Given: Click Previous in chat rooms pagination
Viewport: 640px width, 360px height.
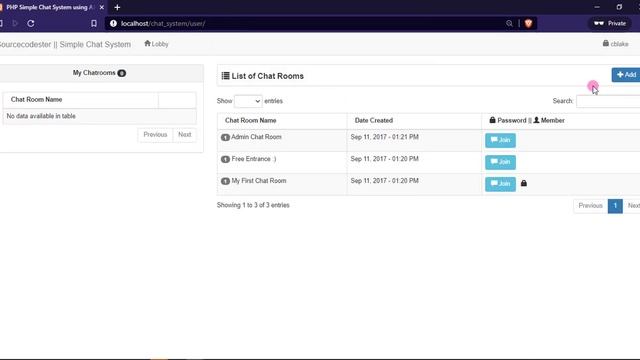Looking at the screenshot, I should 590,206.
